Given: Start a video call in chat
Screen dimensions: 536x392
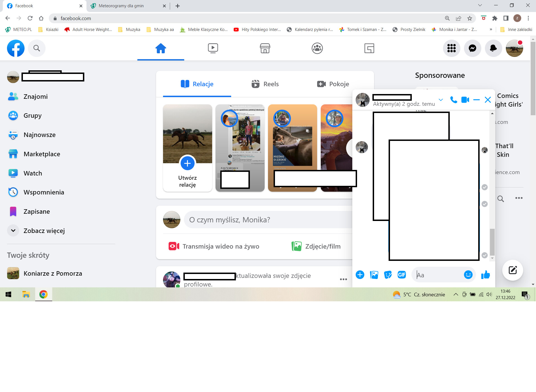Looking at the screenshot, I should pos(465,100).
